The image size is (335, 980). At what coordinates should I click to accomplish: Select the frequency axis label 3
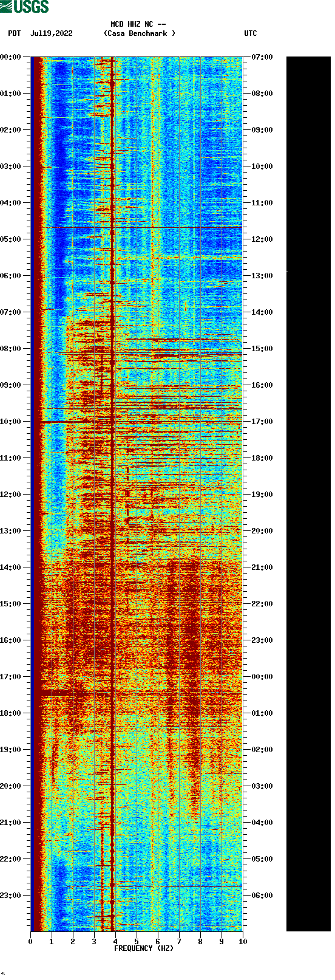click(x=94, y=942)
